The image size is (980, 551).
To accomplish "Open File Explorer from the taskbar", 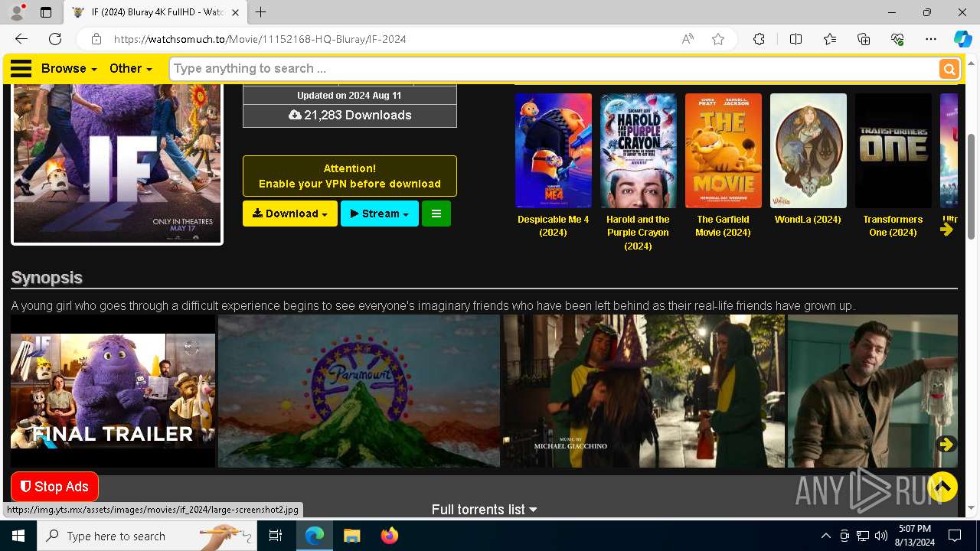I will (x=351, y=536).
